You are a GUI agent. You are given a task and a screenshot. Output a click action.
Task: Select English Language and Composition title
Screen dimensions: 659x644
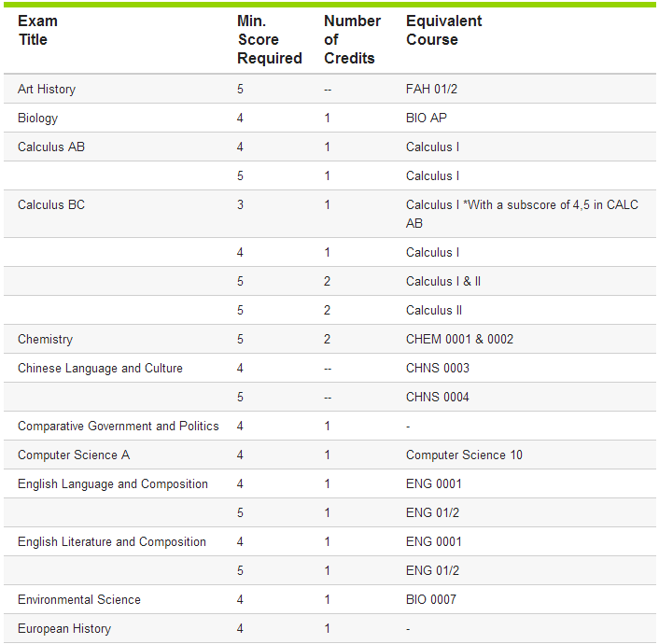[113, 483]
